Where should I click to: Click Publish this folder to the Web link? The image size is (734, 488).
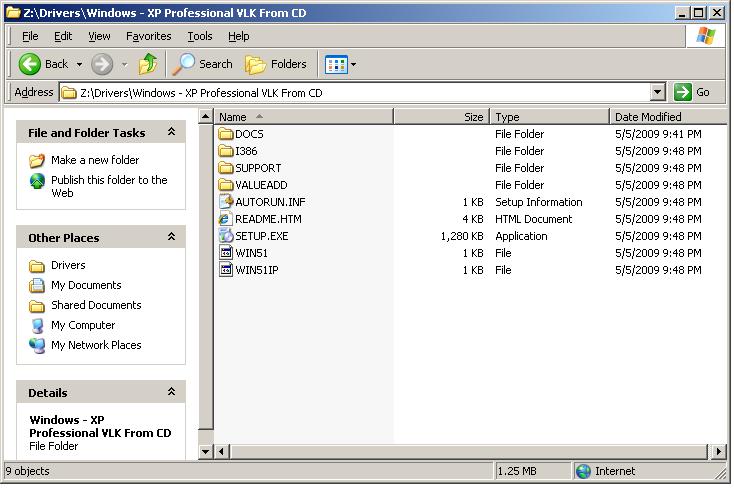[109, 186]
